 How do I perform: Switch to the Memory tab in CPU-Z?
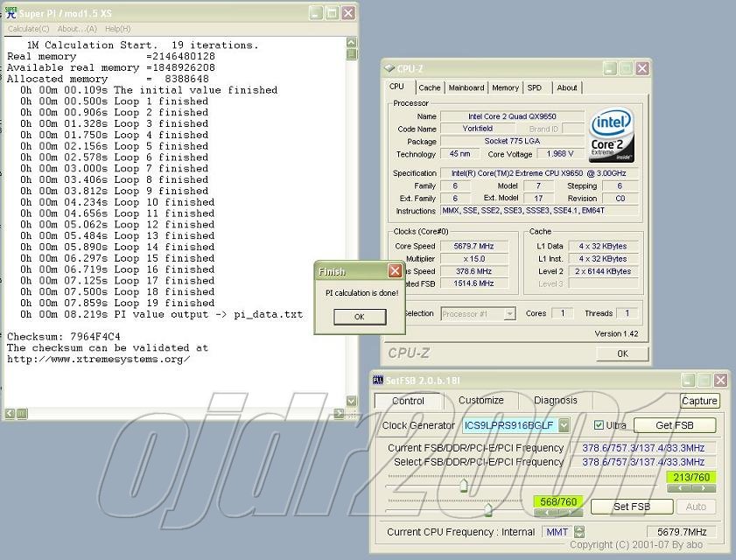506,87
